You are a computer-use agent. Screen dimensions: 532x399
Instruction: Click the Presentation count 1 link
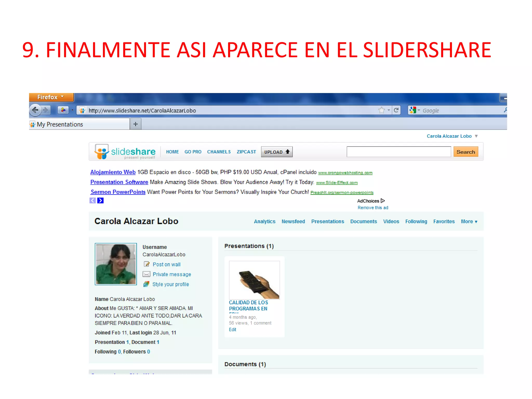click(128, 342)
